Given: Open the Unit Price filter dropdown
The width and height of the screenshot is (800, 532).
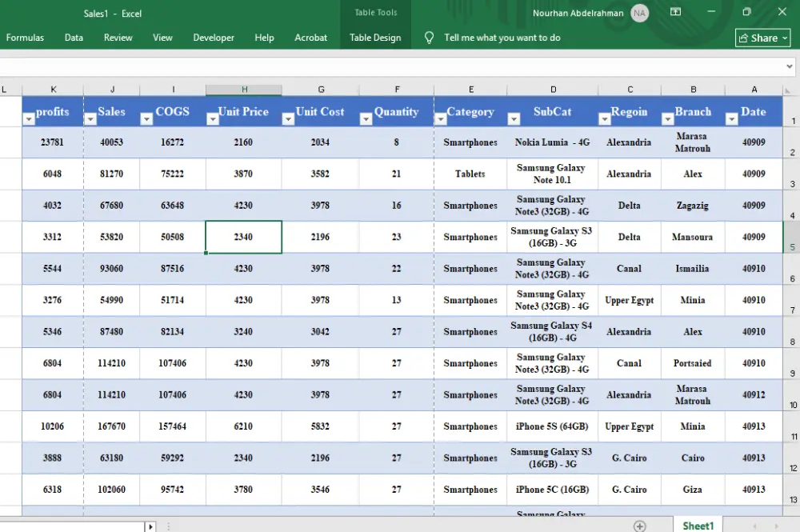Looking at the screenshot, I should (213, 119).
